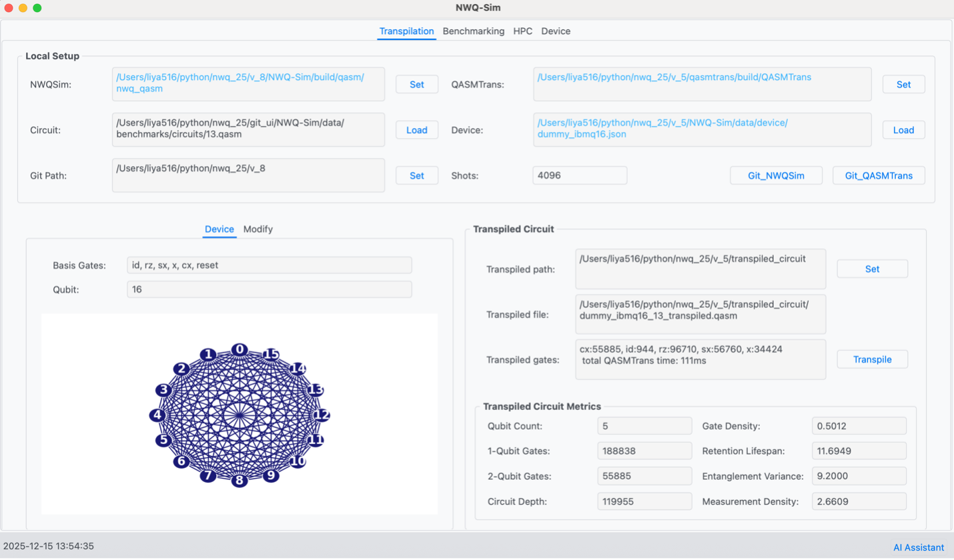The width and height of the screenshot is (954, 560).
Task: Click node 0 in the topology graph
Action: [239, 349]
